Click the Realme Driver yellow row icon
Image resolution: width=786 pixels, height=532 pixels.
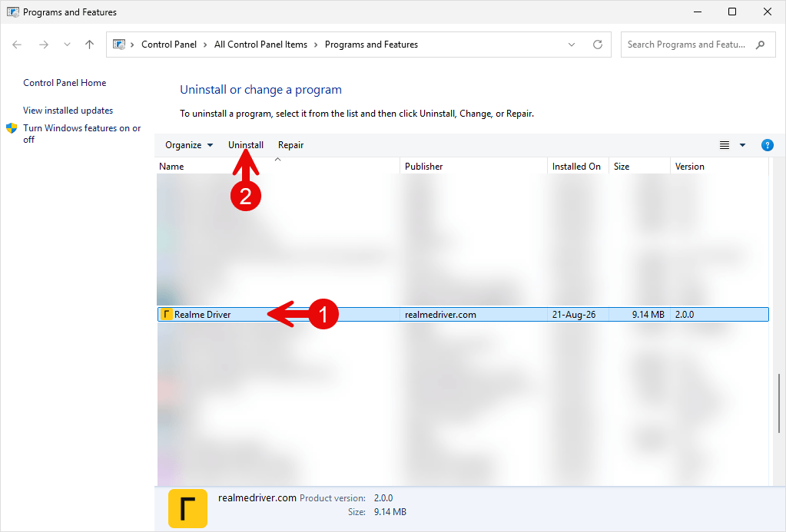[167, 315]
